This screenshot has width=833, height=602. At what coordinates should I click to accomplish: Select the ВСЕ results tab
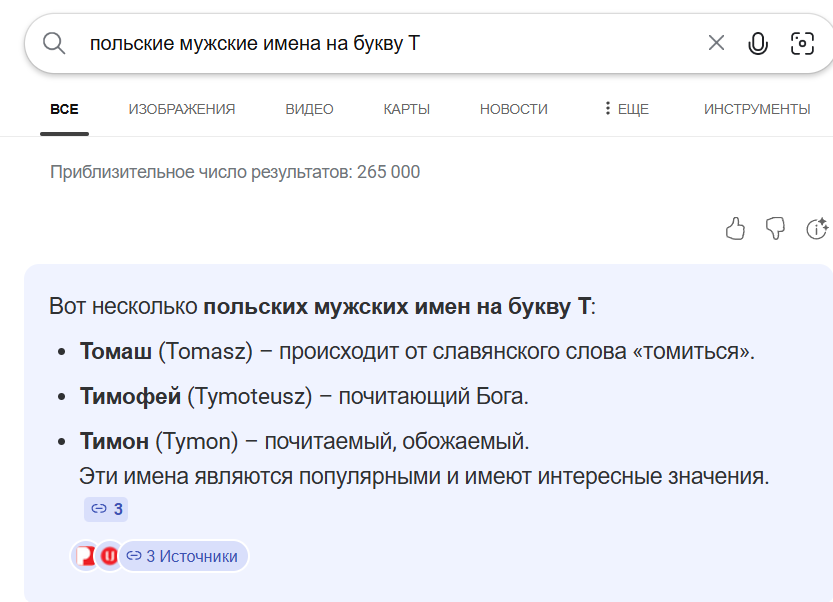pos(64,109)
